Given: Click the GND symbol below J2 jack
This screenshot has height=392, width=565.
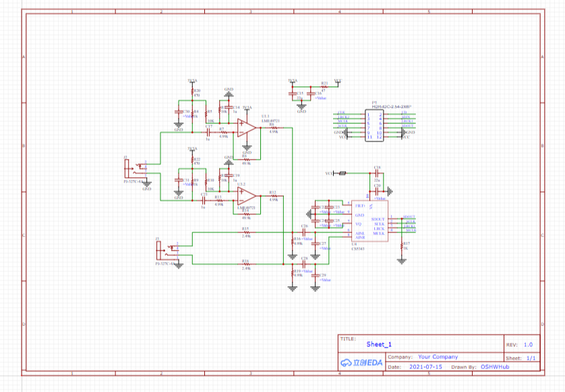Looking at the screenshot, I should pyautogui.click(x=147, y=184).
